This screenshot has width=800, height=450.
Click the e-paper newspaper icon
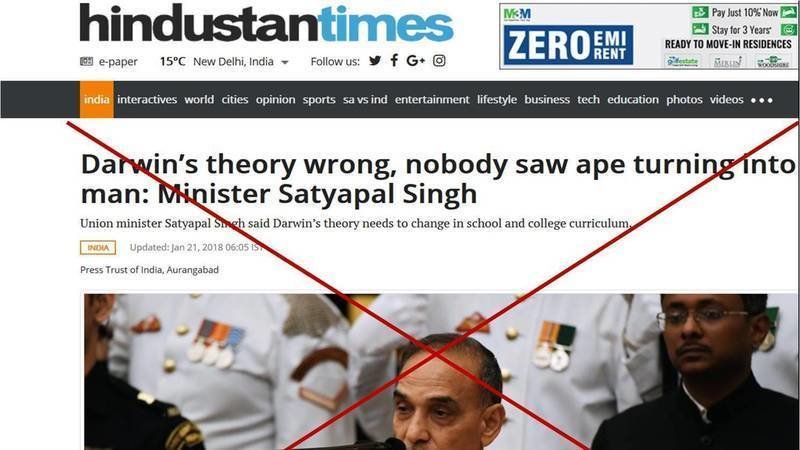pos(87,62)
